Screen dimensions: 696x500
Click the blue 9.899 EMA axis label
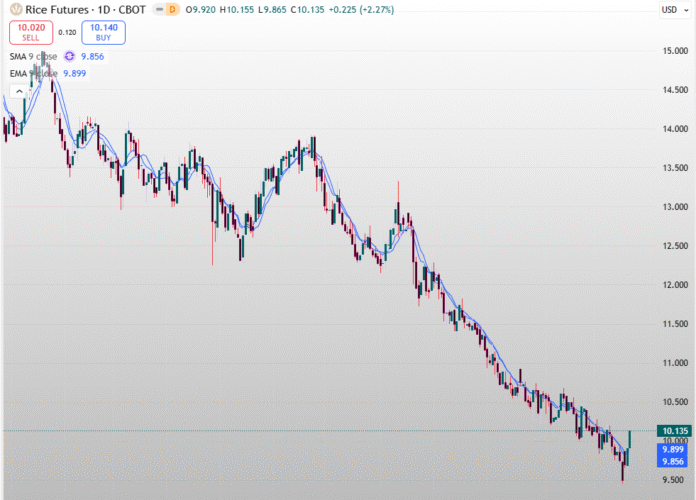click(x=672, y=451)
